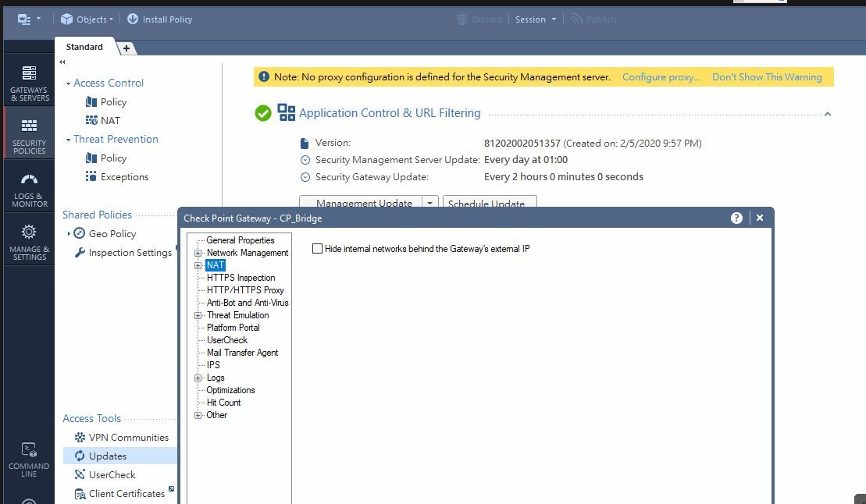Open the Session dropdown menu

coord(535,20)
